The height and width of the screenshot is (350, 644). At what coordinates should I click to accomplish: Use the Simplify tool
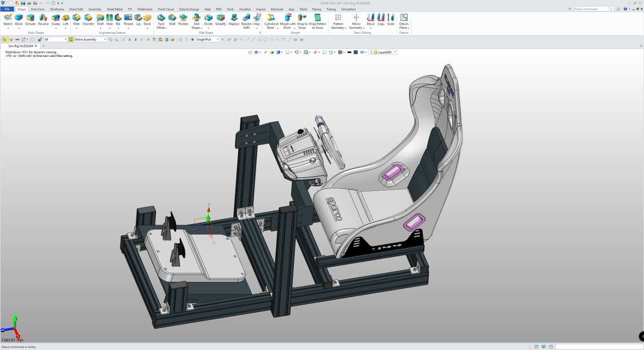point(221,20)
